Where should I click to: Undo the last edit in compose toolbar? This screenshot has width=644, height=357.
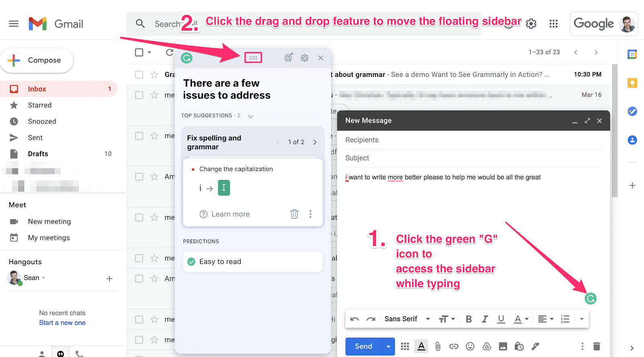tap(355, 319)
